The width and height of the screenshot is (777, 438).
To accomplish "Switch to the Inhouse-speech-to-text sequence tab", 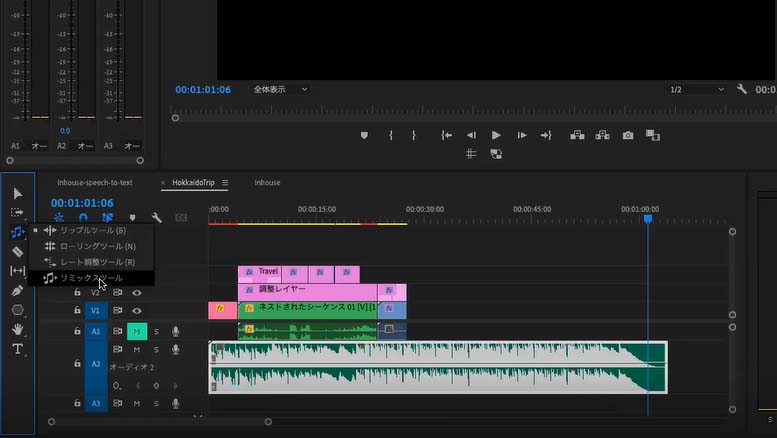I will 95,182.
